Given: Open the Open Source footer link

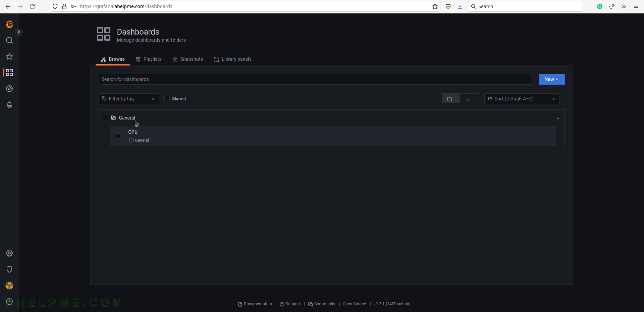Looking at the screenshot, I should [354, 304].
